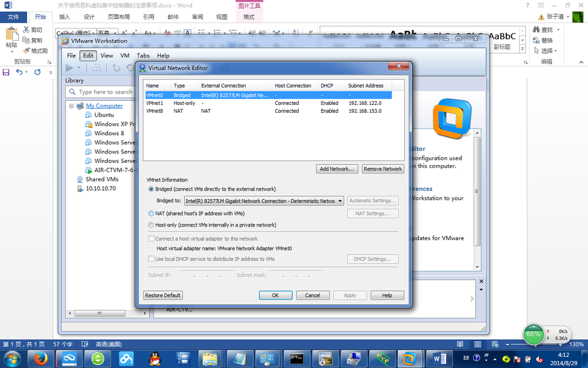Collapse the My Computer tree node
The image size is (588, 368).
pyautogui.click(x=71, y=106)
